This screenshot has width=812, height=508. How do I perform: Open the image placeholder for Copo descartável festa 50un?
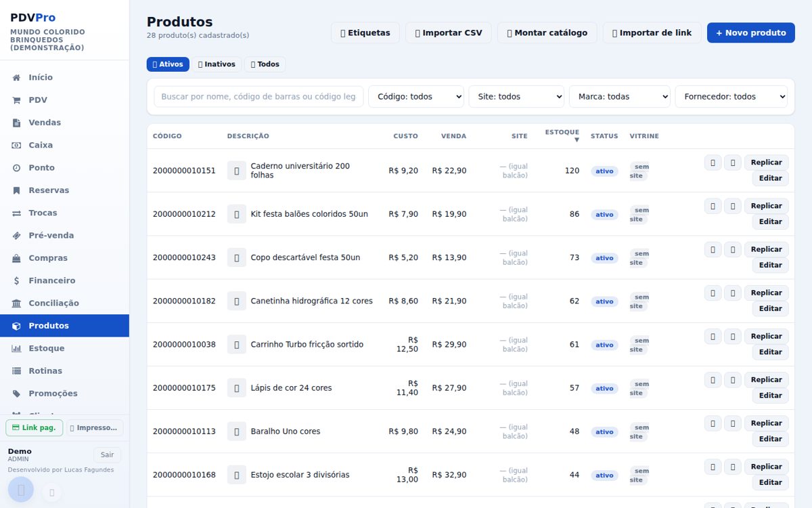[237, 257]
